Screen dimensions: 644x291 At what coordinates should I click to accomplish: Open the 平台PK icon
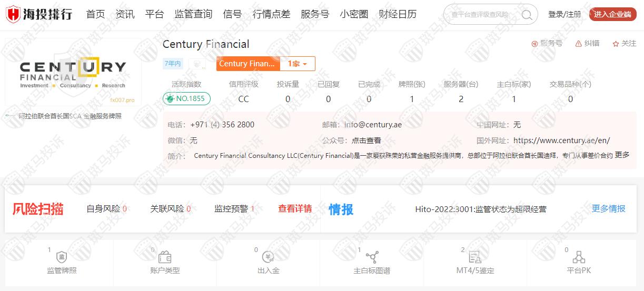(x=579, y=258)
